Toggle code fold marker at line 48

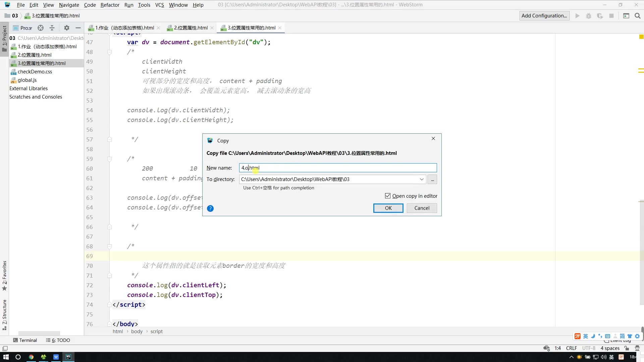[x=109, y=52]
